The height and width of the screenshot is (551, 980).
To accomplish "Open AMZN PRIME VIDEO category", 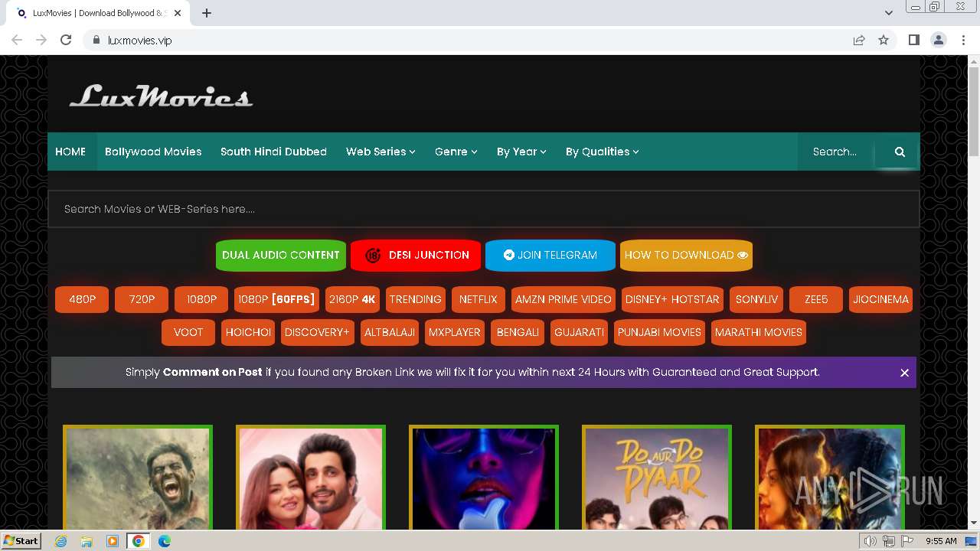I will 563,299.
